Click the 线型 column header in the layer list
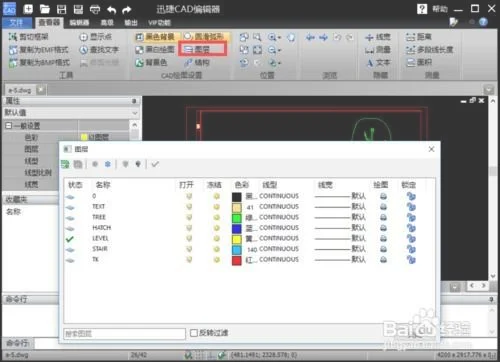 pos(270,185)
